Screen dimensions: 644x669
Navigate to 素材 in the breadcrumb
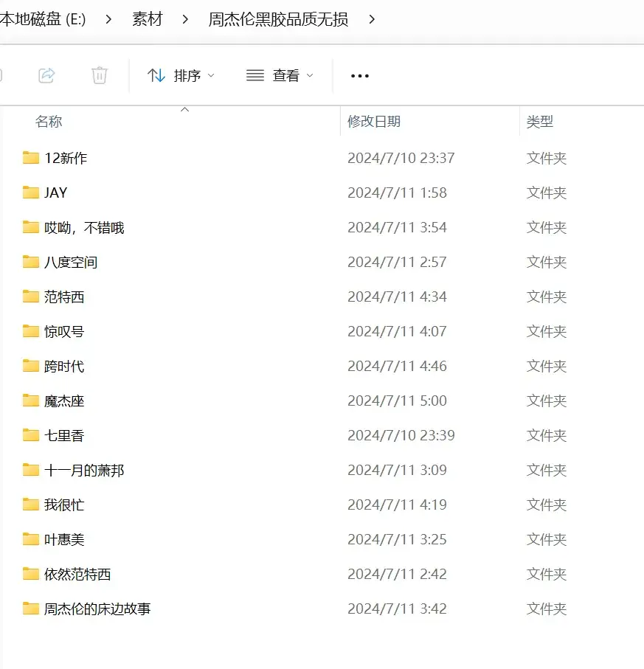[147, 19]
